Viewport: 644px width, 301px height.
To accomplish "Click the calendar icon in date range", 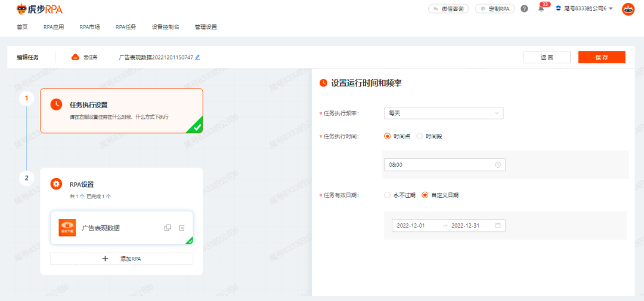I will tap(498, 225).
